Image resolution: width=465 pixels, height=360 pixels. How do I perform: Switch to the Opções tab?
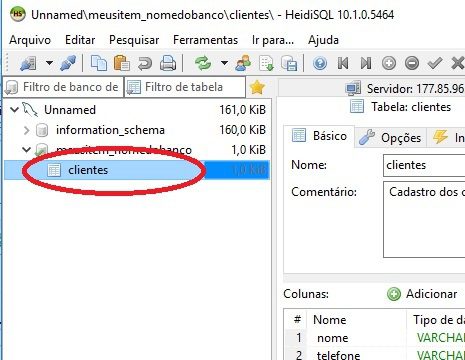(x=390, y=137)
